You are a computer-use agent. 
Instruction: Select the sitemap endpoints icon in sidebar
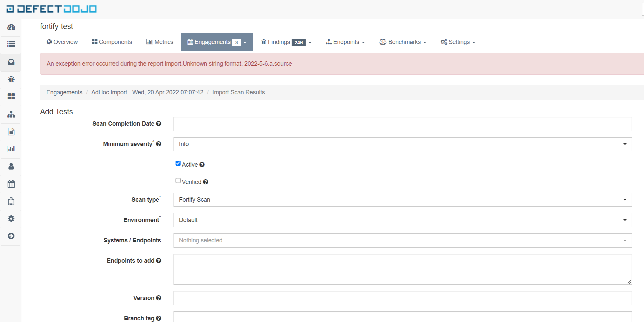[11, 114]
